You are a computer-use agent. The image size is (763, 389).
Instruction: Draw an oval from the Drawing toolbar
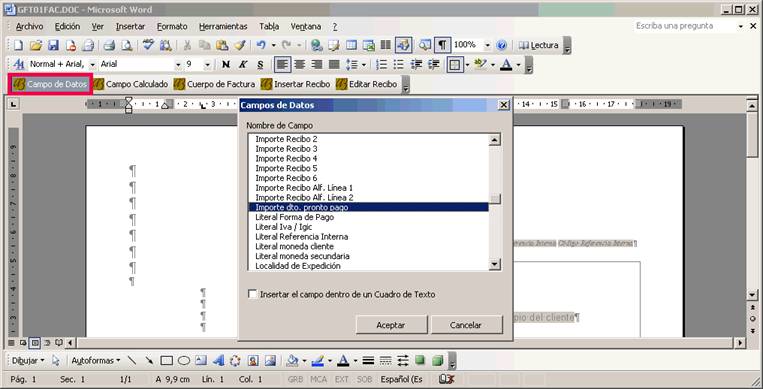[x=183, y=361]
